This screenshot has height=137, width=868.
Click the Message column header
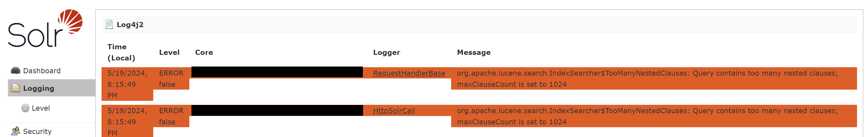pos(473,52)
